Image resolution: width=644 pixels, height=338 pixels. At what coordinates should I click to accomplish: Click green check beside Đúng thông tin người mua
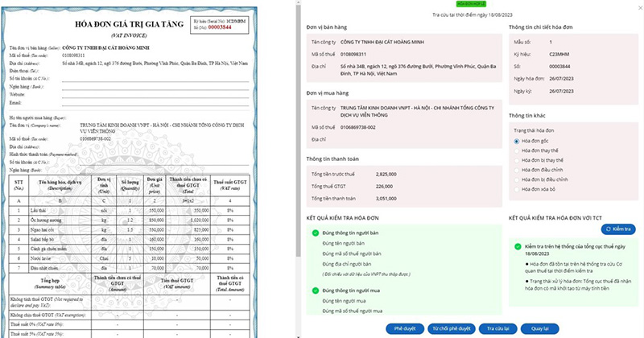316,291
